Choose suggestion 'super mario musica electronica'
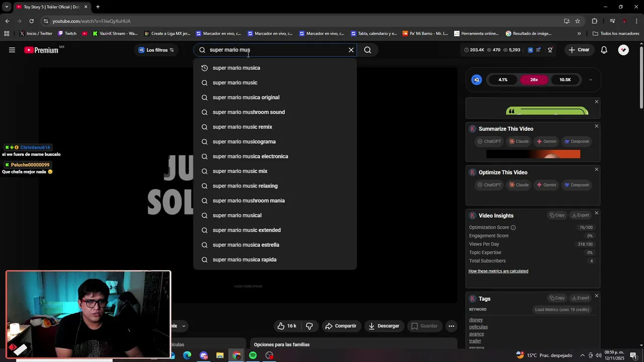This screenshot has width=644, height=362. [275, 156]
